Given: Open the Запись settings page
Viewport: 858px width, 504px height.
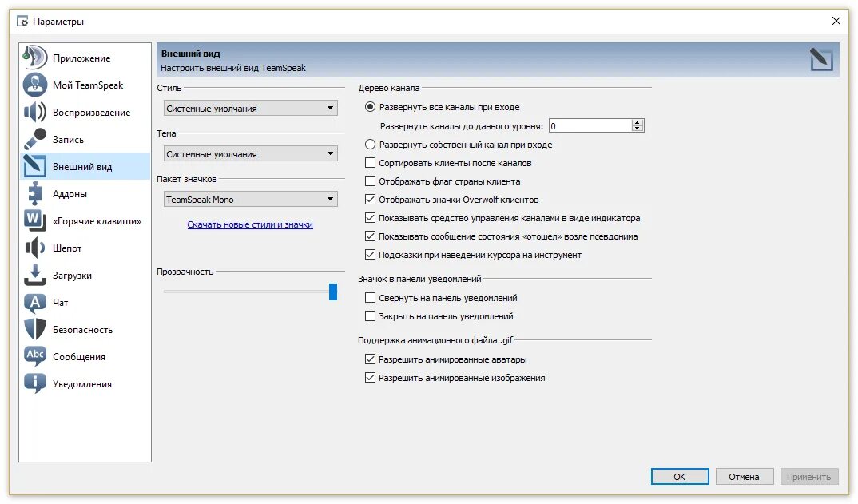Looking at the screenshot, I should (69, 140).
